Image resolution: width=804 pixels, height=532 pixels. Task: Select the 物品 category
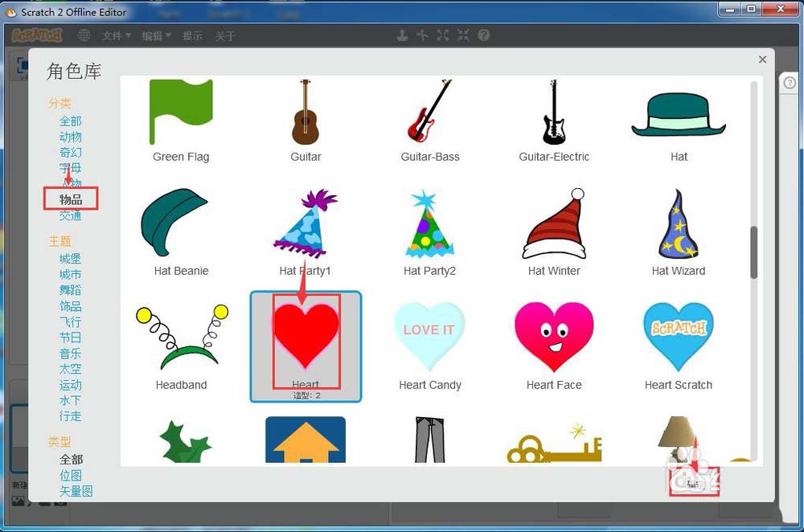[71, 199]
